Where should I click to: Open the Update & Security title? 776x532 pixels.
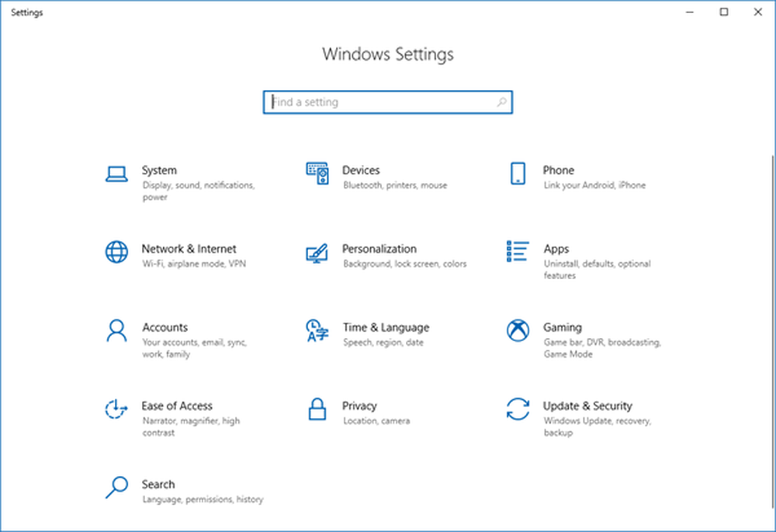click(x=587, y=406)
